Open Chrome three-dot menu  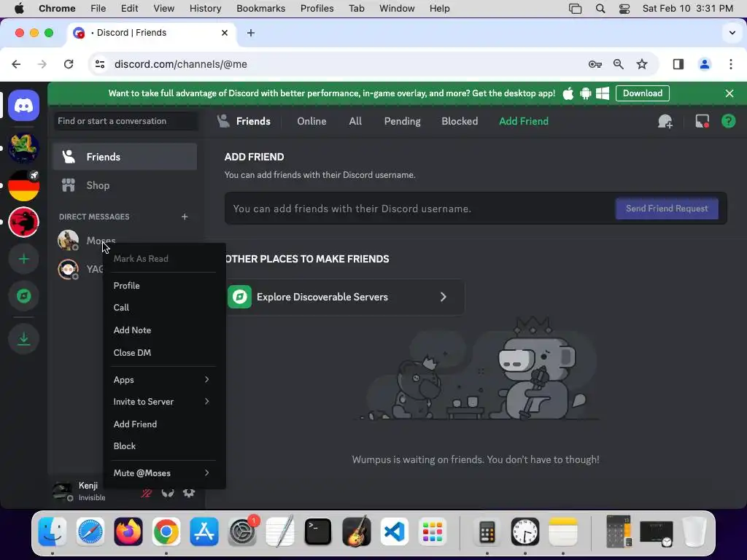pos(731,64)
